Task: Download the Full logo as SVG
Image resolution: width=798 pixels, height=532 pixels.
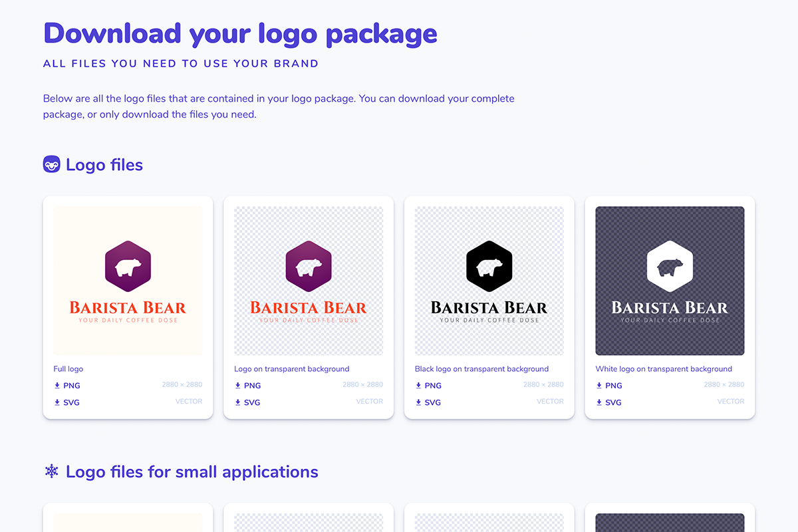Action: (66, 402)
